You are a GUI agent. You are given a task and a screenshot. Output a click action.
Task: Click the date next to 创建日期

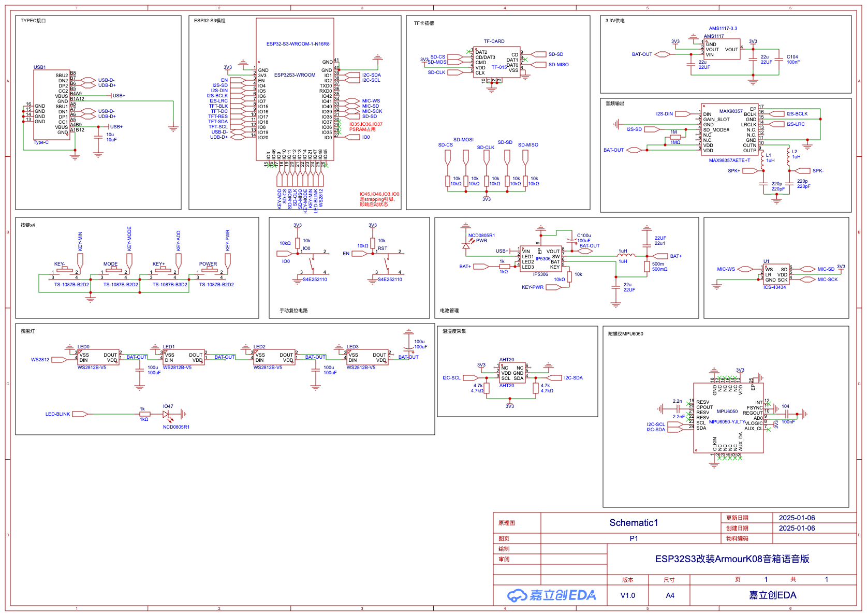click(797, 528)
